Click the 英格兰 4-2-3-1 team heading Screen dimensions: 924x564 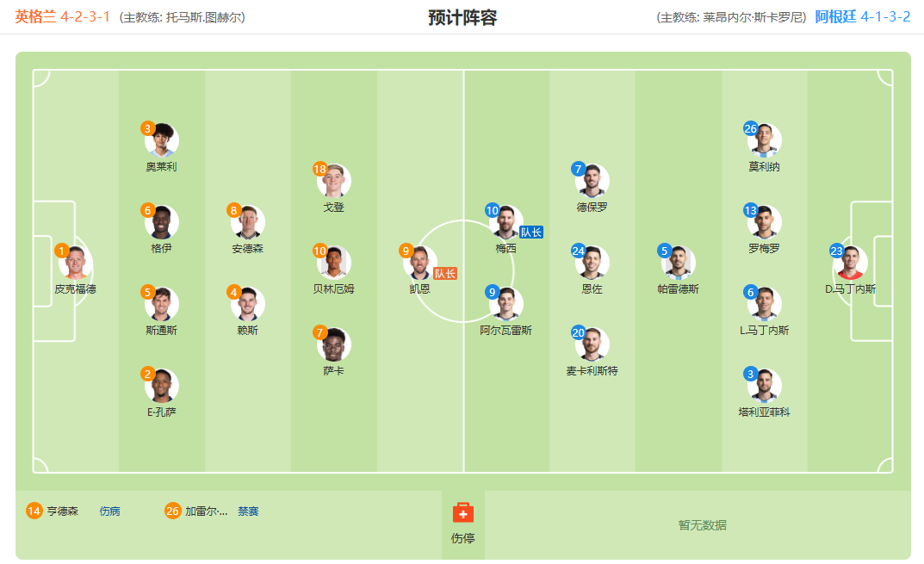pyautogui.click(x=63, y=16)
